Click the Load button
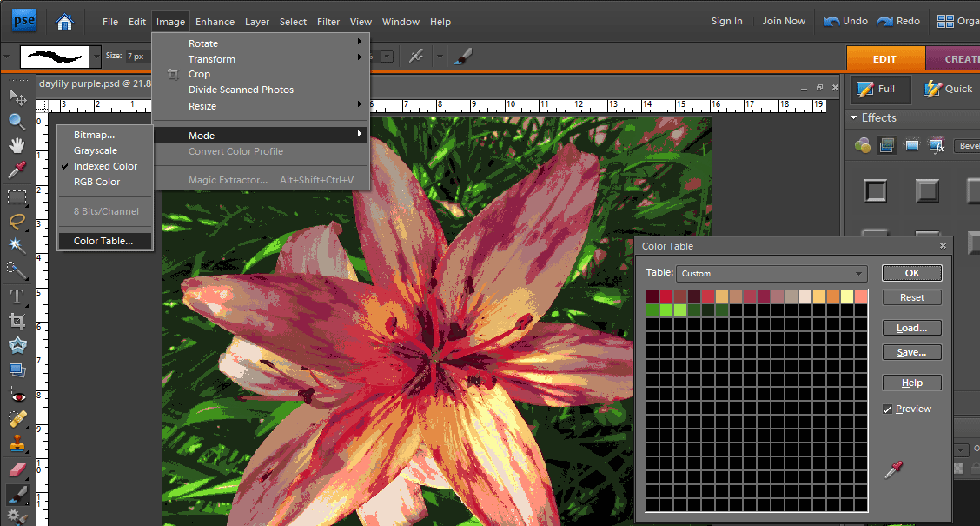 pos(911,328)
